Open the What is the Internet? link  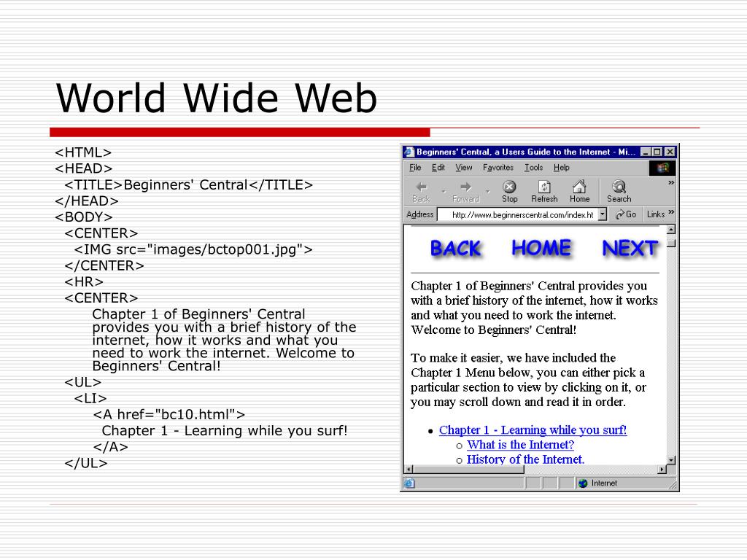(520, 445)
